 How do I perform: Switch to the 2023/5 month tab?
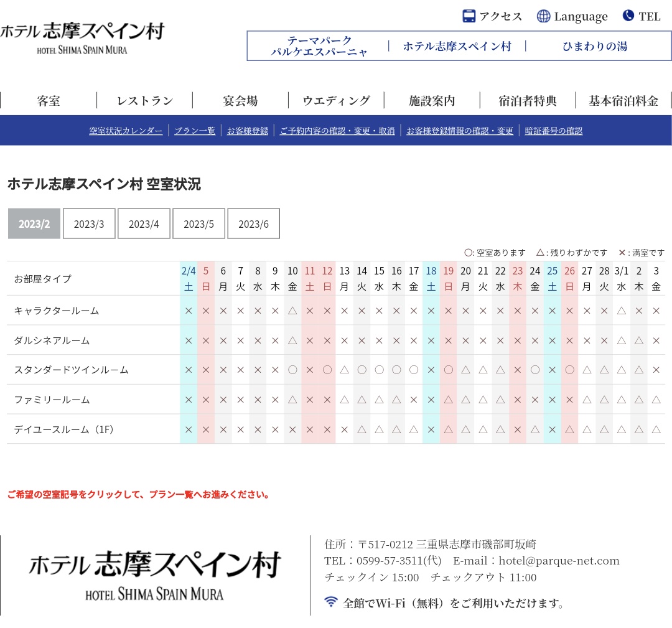(199, 224)
